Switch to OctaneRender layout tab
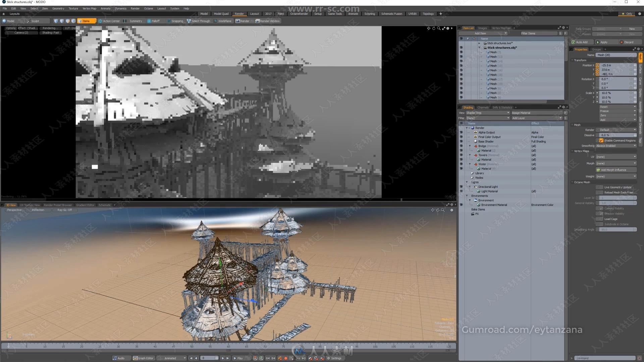 299,14
